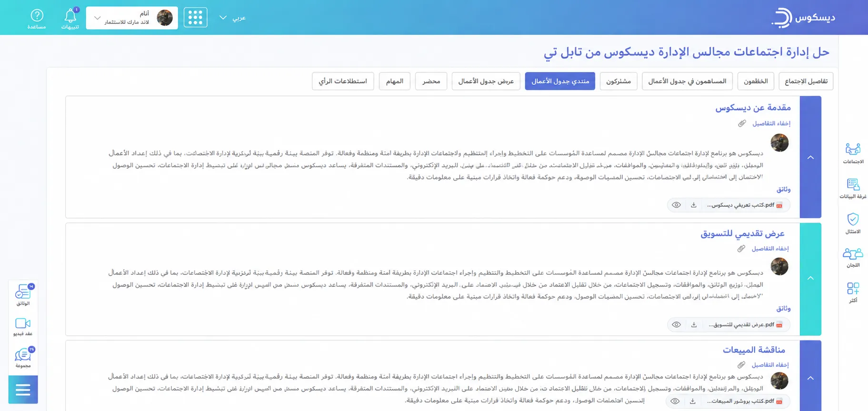Switch to the المساهمون في جدول الأعمال tab

[x=687, y=81]
